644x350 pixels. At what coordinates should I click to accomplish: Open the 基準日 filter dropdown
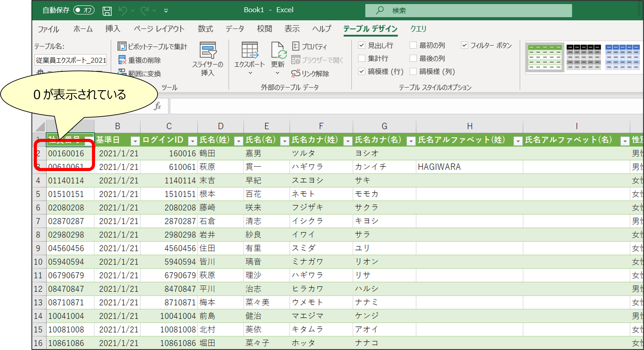(x=135, y=141)
